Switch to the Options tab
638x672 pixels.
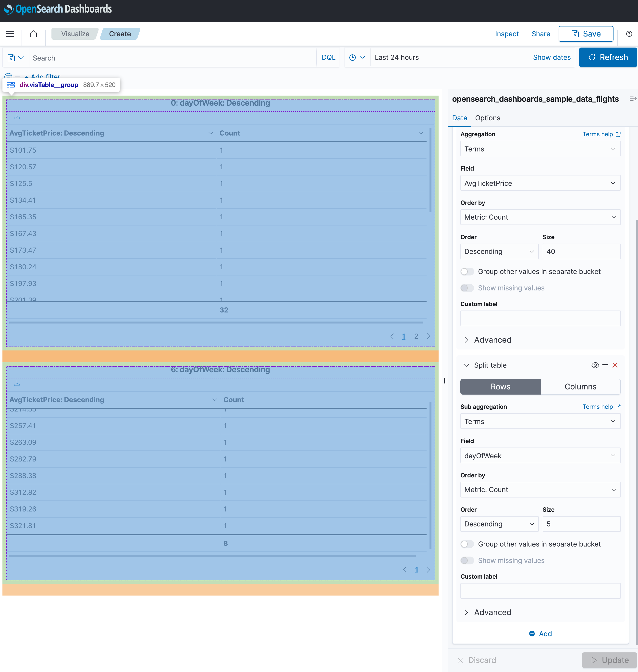487,118
